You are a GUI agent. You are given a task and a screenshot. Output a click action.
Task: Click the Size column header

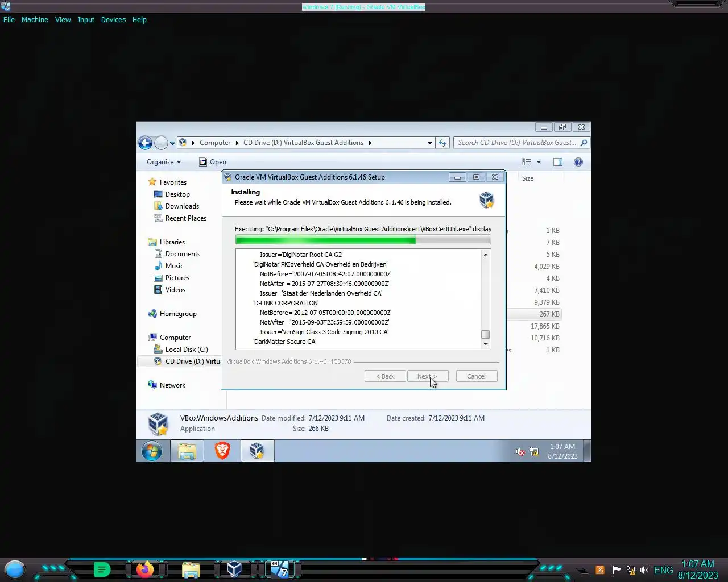[528, 178]
